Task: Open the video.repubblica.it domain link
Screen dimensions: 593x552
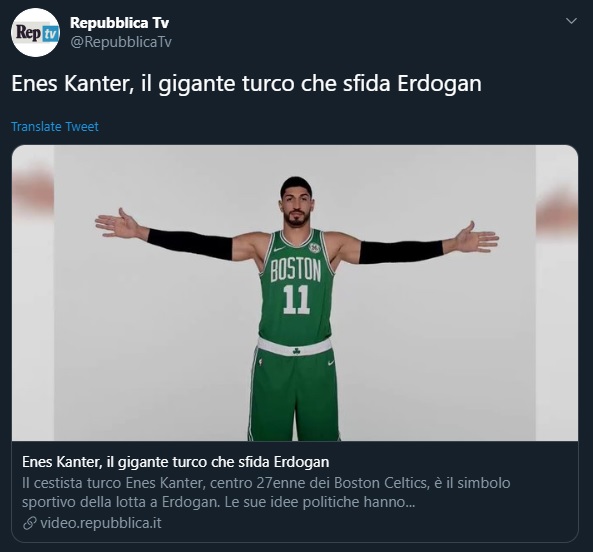Action: click(101, 523)
